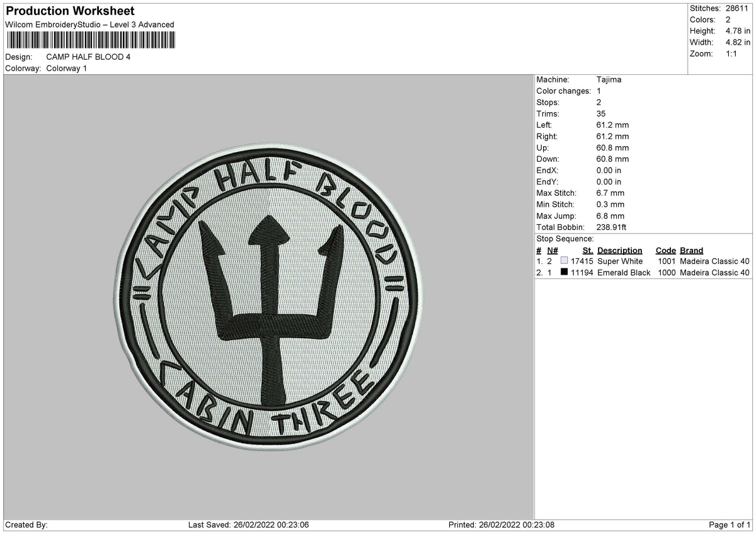
Task: Click the 'Code' column header
Action: click(x=665, y=250)
